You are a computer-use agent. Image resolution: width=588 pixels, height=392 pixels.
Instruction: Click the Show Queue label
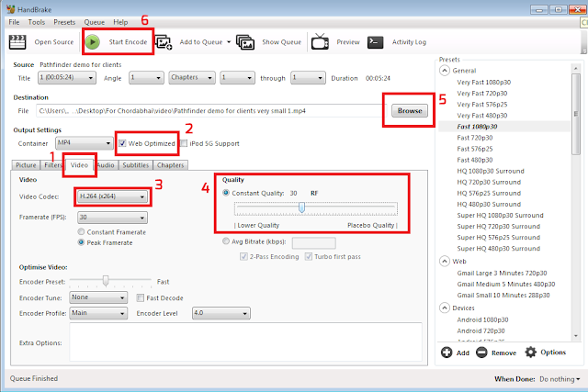tap(282, 42)
